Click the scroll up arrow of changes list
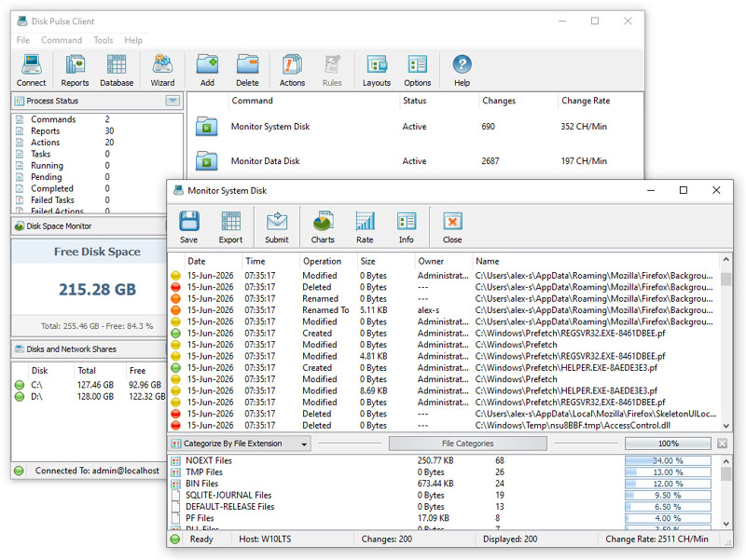This screenshot has height=560, width=746. pos(726,260)
